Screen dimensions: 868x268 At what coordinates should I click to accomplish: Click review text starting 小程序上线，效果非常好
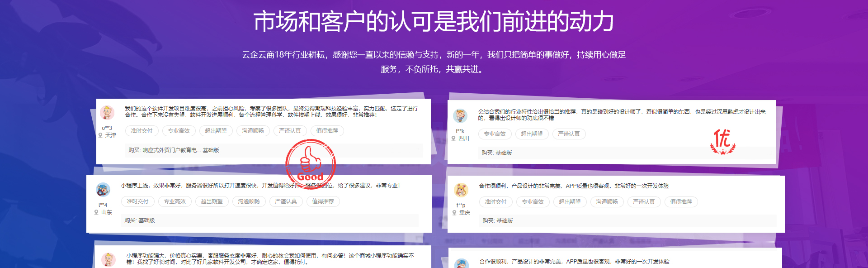[260, 186]
